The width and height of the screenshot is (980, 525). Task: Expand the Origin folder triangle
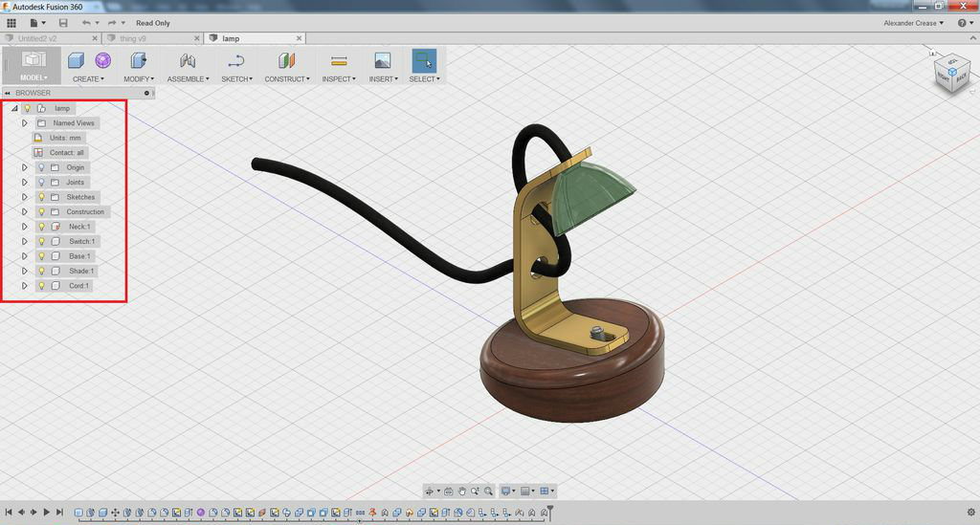tap(24, 167)
